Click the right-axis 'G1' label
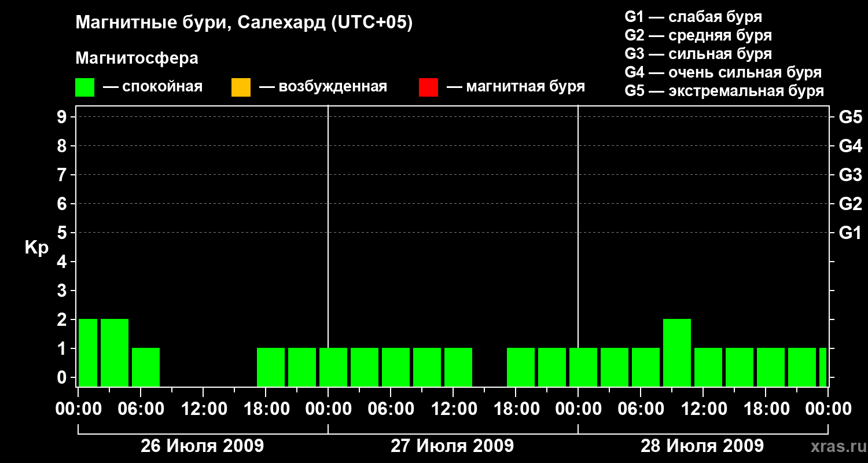This screenshot has height=463, width=868. 851,233
